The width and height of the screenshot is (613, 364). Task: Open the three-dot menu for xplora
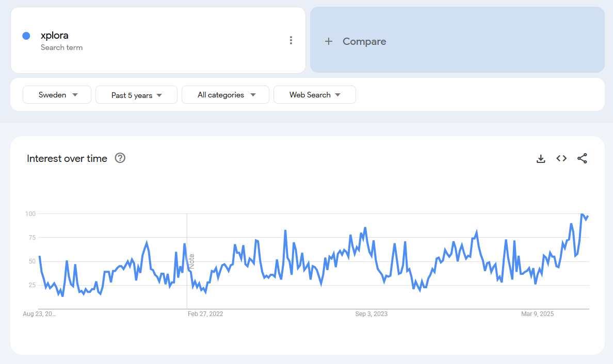click(291, 40)
